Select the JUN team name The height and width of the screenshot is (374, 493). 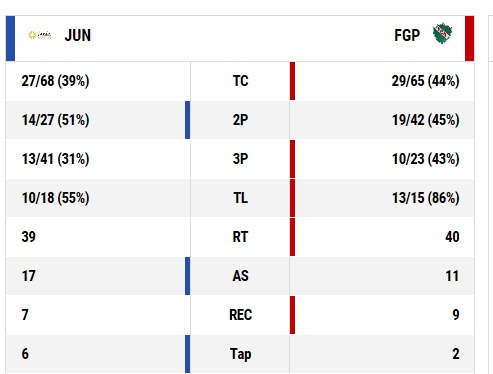(x=78, y=35)
